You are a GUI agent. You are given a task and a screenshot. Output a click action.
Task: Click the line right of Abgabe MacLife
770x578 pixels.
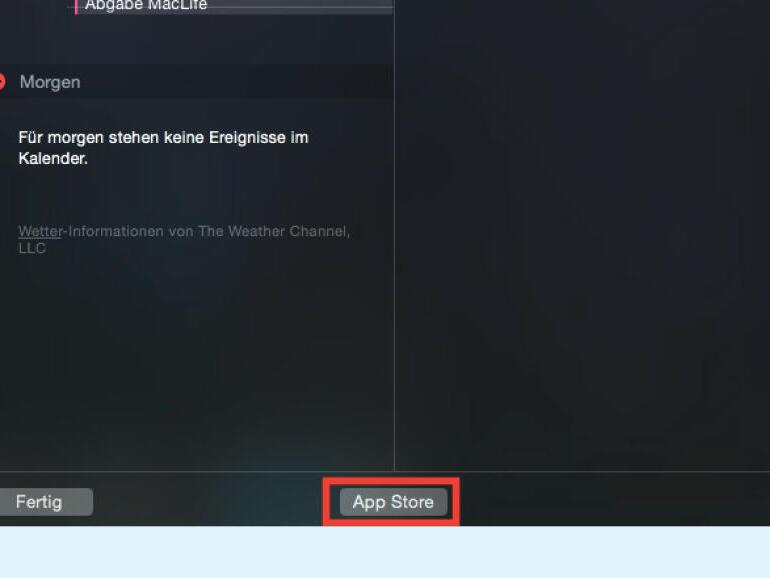301,6
